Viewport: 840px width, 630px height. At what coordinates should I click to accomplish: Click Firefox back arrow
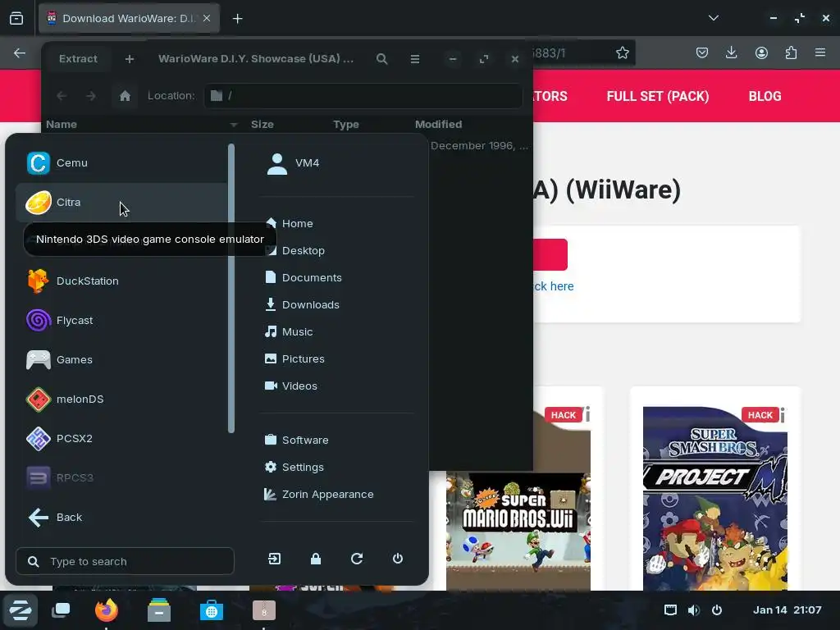[x=20, y=52]
